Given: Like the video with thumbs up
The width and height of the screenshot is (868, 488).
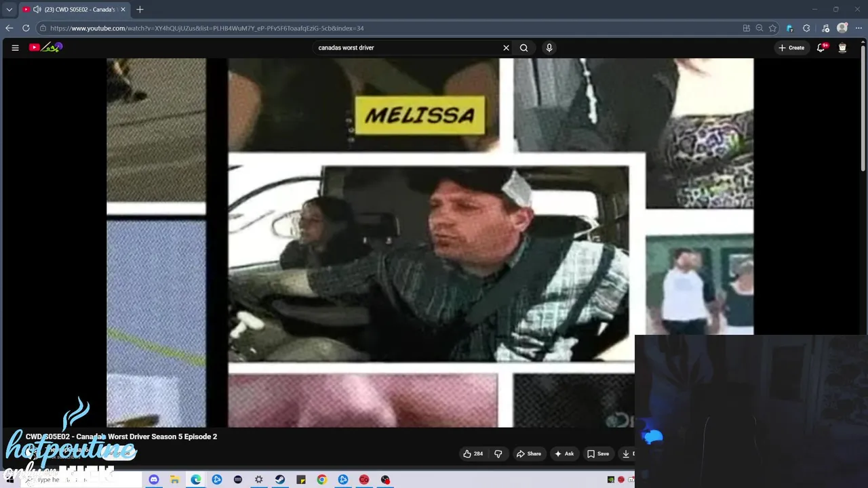Looking at the screenshot, I should [x=473, y=453].
